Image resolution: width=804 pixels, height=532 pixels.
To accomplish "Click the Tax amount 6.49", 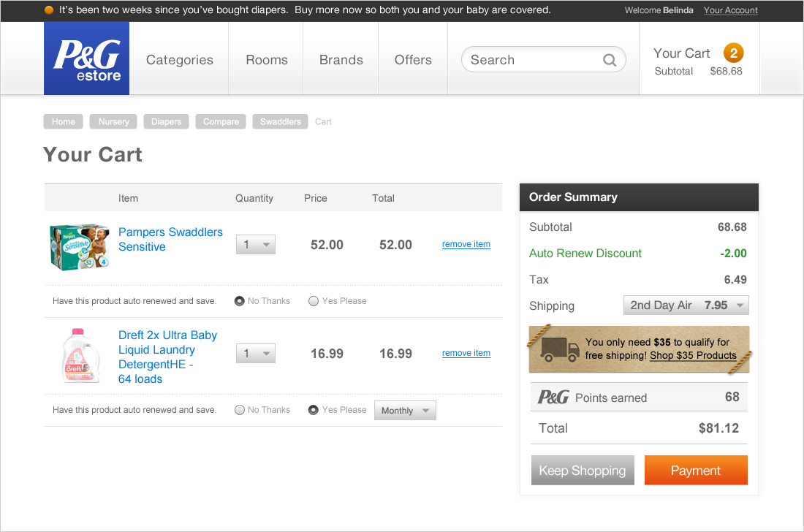I will [x=735, y=279].
